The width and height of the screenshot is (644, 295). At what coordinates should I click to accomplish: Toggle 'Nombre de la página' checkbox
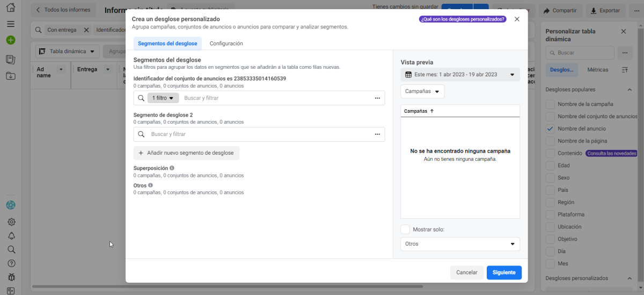click(x=550, y=141)
